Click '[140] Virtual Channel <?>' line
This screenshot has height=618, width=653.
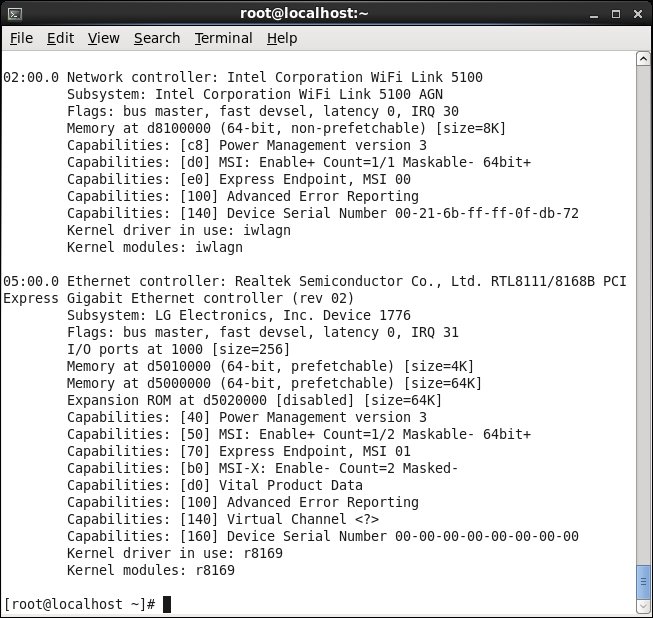click(223, 519)
